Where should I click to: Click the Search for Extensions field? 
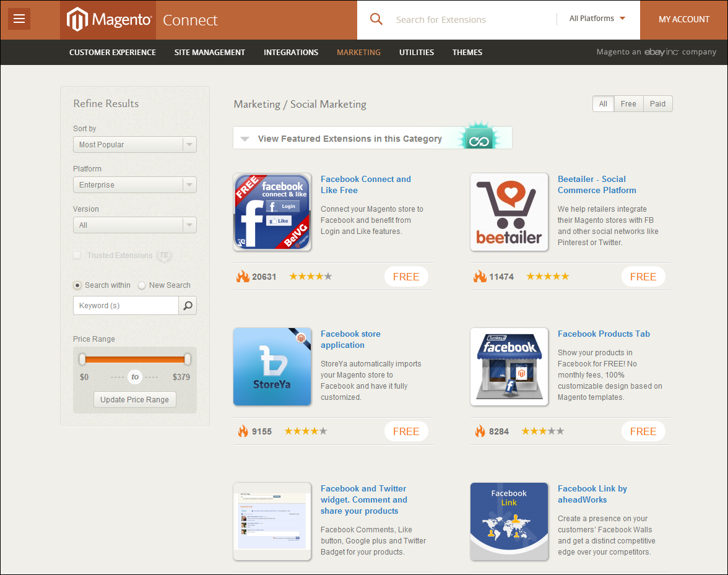tap(473, 19)
